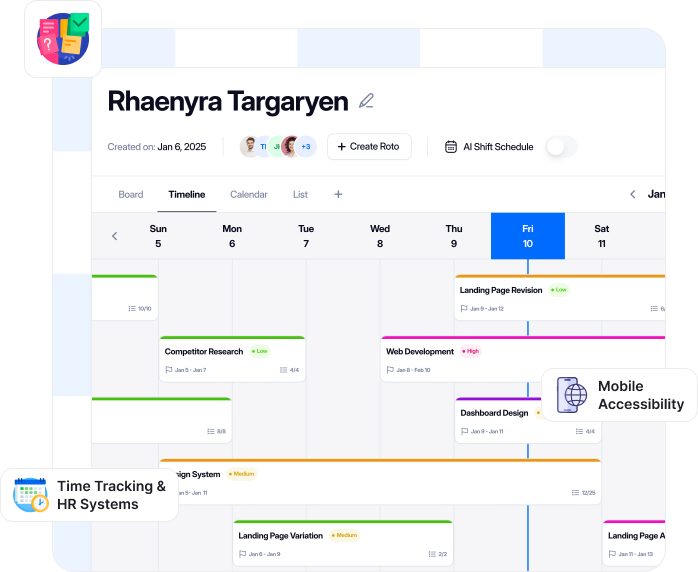Click the Medium tag on Landing Page Variation
Image resolution: width=698 pixels, height=572 pixels.
point(345,535)
